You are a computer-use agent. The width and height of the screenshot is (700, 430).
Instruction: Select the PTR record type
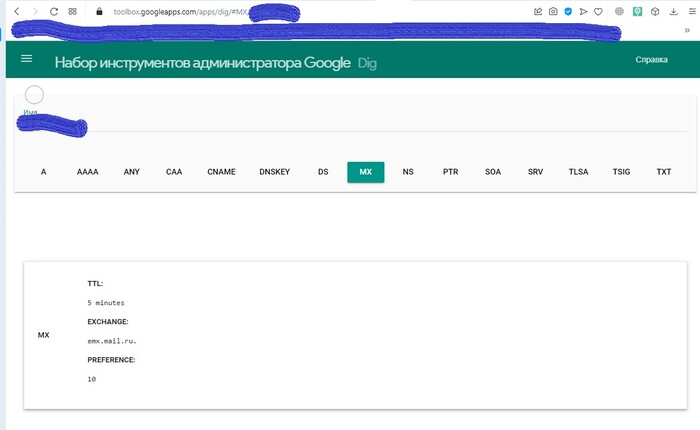pos(450,172)
